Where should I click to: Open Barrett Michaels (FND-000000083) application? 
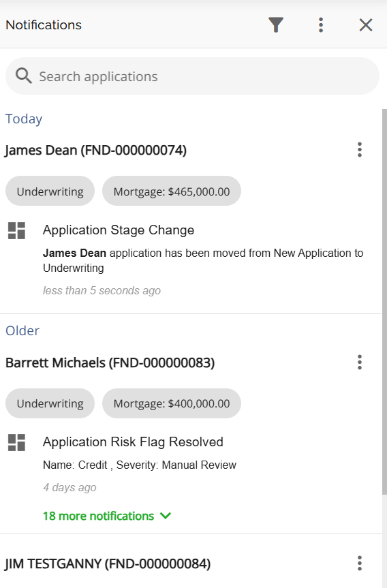click(x=110, y=363)
